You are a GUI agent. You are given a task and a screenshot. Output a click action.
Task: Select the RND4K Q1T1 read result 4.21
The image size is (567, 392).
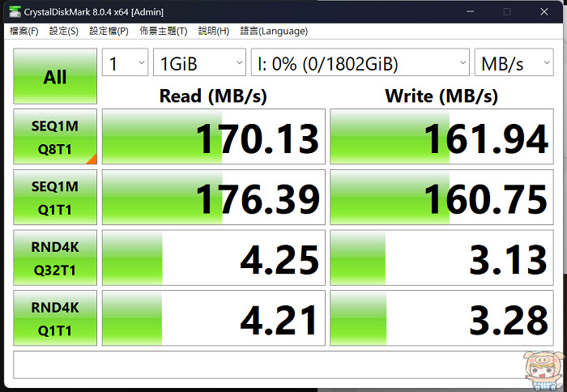pyautogui.click(x=214, y=317)
